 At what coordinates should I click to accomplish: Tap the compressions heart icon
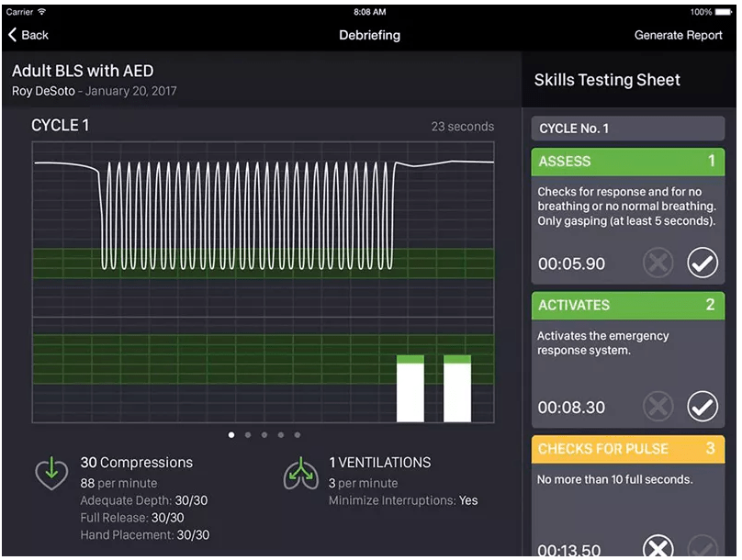51,473
